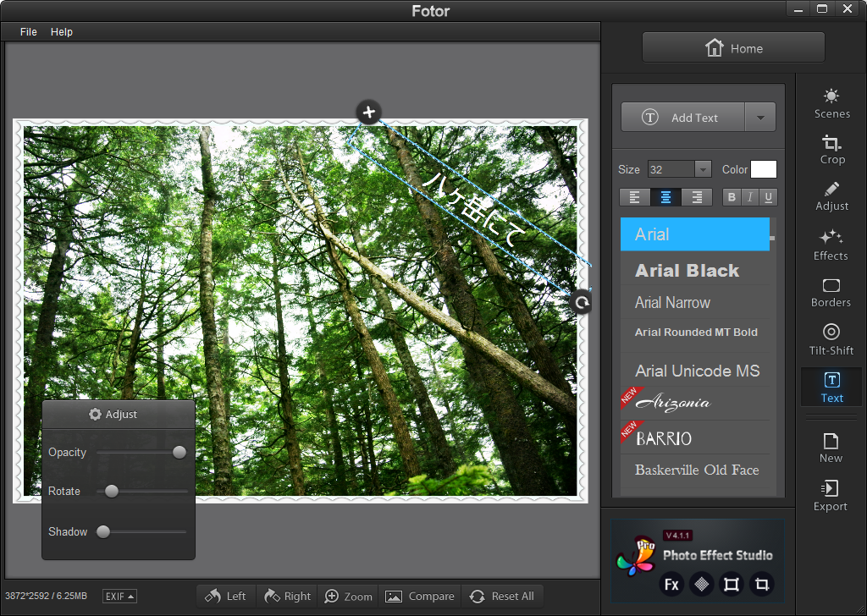Image resolution: width=867 pixels, height=616 pixels.
Task: Open the Scenes panel
Action: click(831, 104)
